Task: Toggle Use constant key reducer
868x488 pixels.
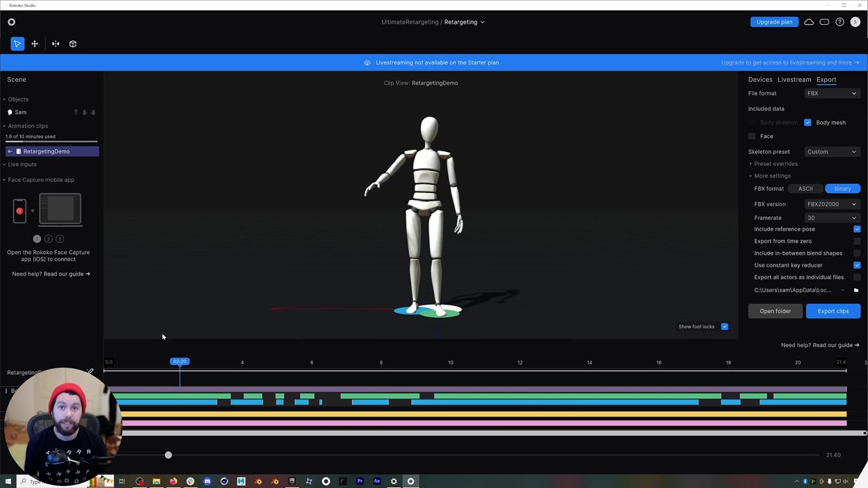Action: [x=857, y=265]
